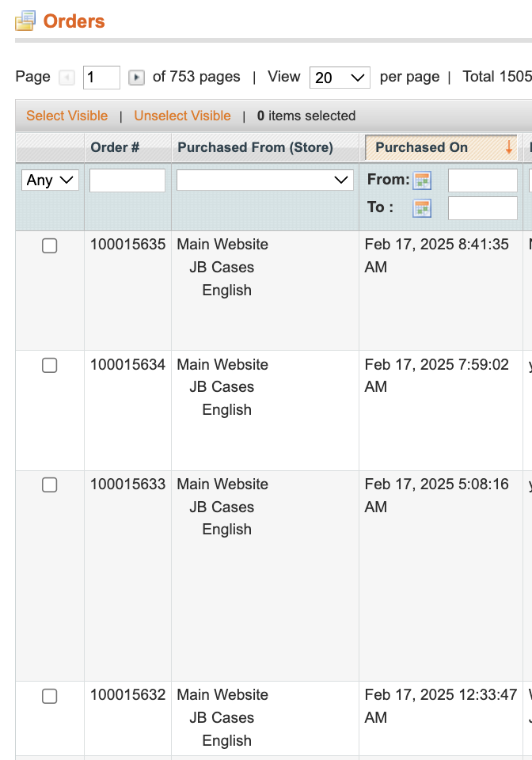Select checkbox for order 100015634
This screenshot has height=760, width=532.
coord(49,366)
